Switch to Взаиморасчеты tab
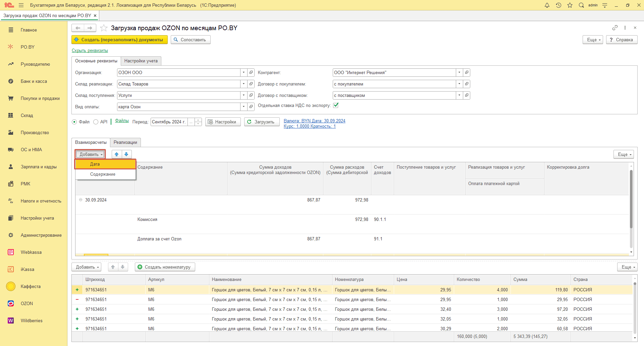 coord(91,142)
